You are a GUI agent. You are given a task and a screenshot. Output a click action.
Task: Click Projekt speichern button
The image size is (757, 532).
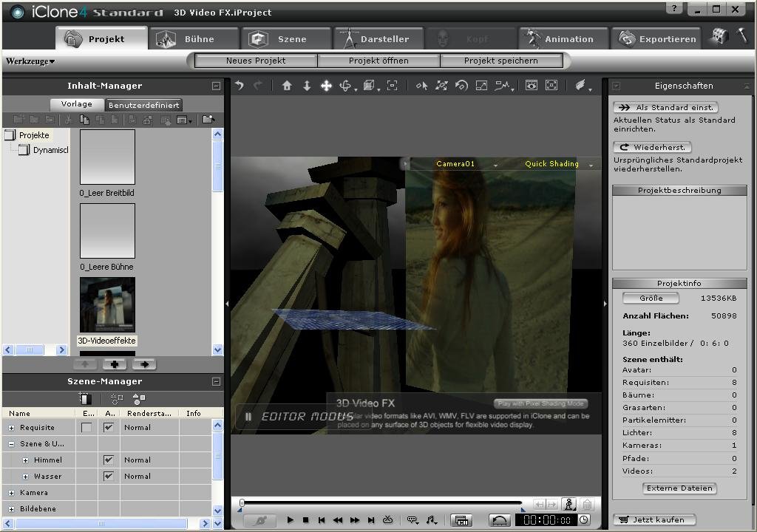501,61
